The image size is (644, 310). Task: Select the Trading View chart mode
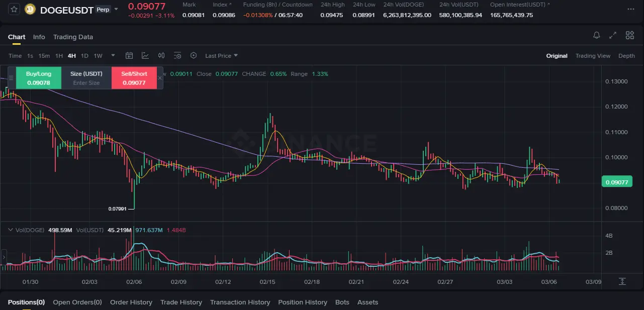click(593, 56)
